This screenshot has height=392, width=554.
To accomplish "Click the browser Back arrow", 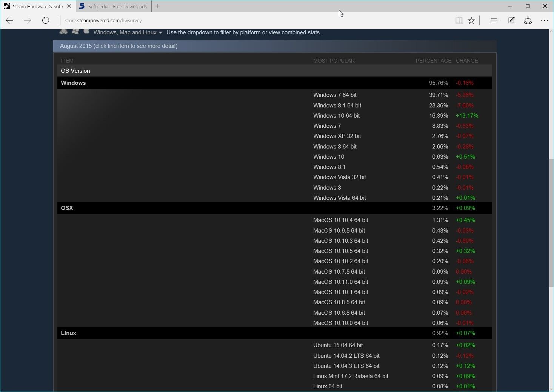I will 10,20.
